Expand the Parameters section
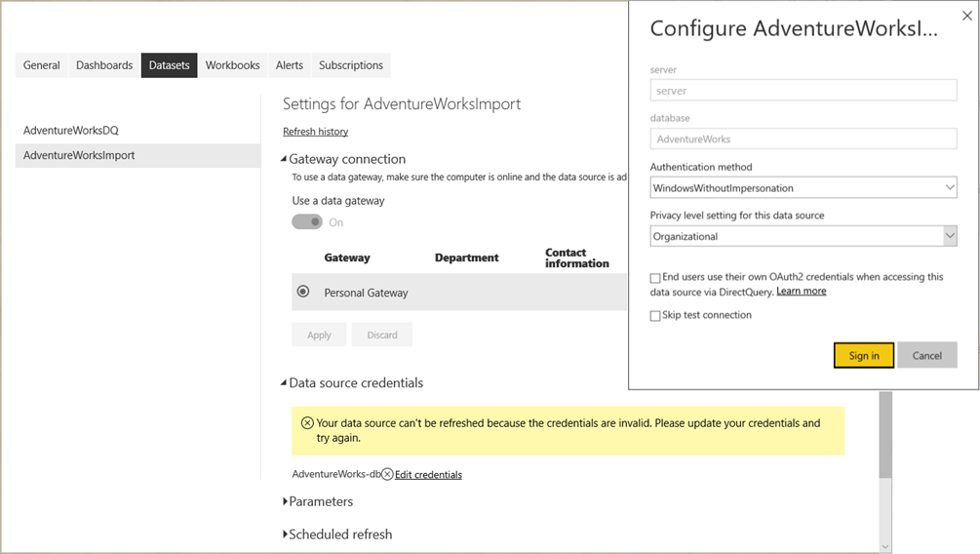The image size is (980, 554). click(x=285, y=501)
